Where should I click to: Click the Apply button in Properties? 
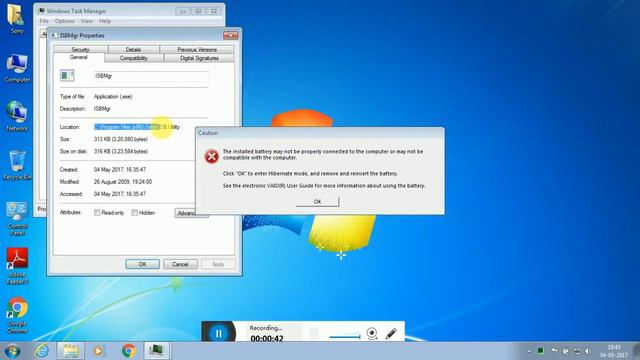point(218,264)
